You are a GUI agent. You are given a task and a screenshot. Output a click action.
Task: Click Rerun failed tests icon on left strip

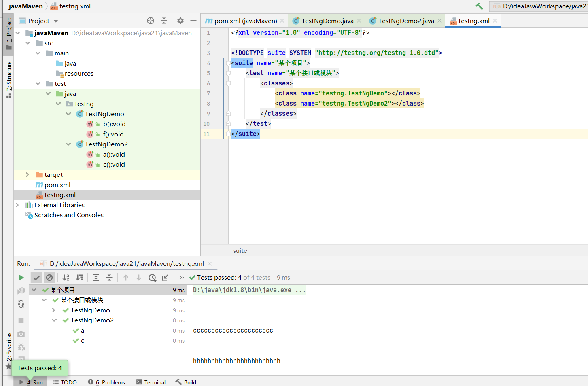point(21,291)
